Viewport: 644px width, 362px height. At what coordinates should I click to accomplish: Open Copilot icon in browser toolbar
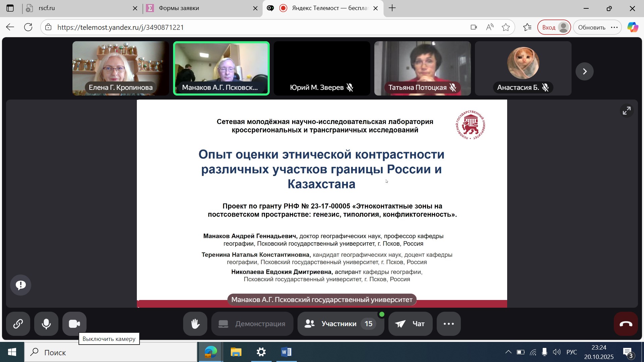pos(633,27)
